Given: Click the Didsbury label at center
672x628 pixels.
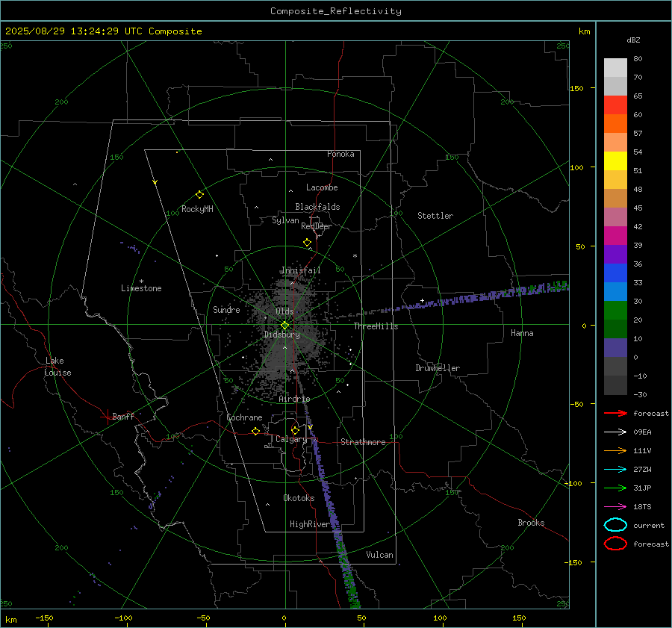Looking at the screenshot, I should (x=281, y=335).
